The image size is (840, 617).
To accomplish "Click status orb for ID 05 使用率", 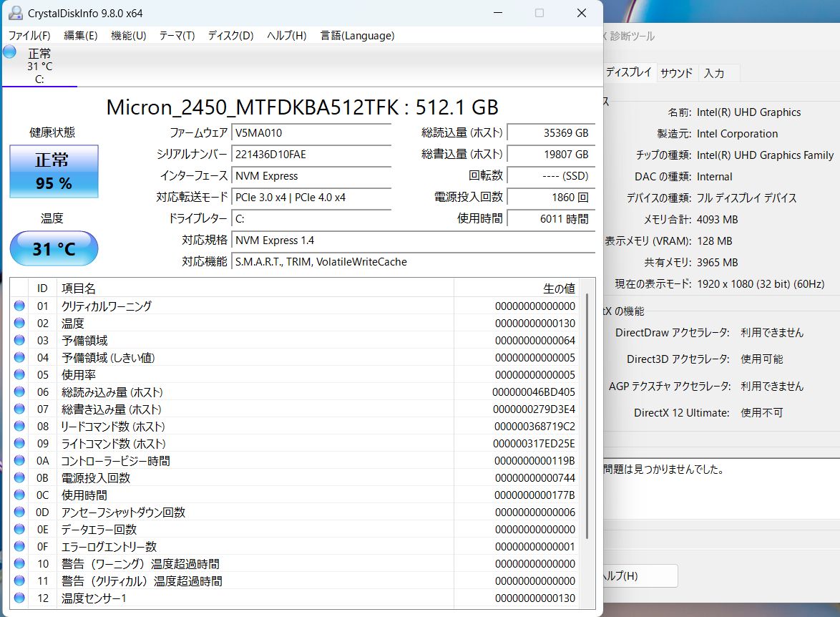I will pyautogui.click(x=19, y=374).
